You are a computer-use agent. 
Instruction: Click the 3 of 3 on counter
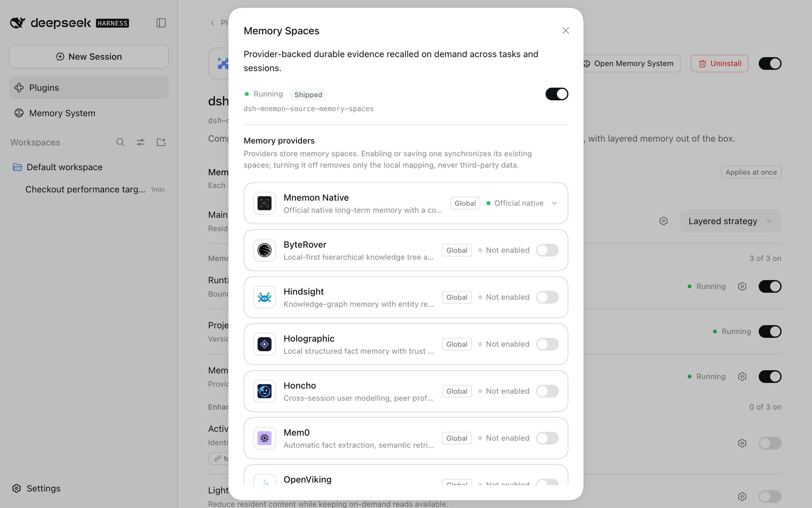click(765, 258)
